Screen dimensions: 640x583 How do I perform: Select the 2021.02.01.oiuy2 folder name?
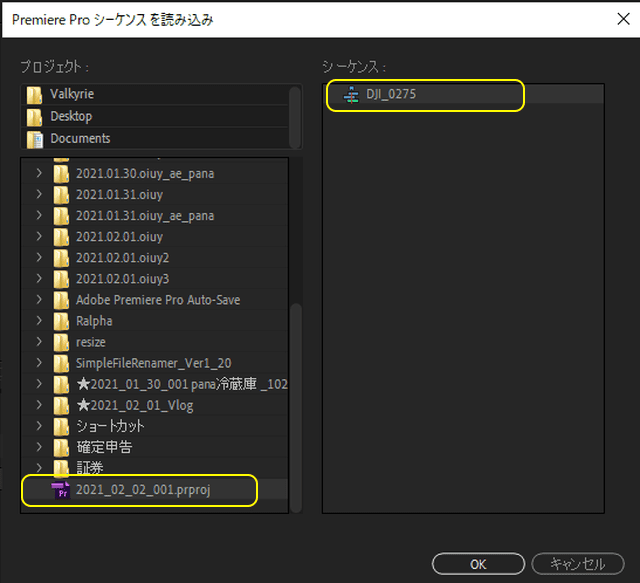click(122, 258)
